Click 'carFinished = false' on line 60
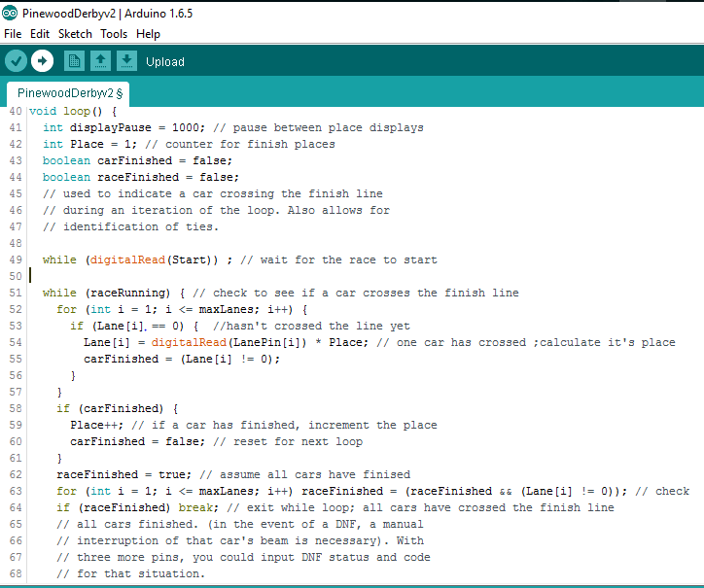Image resolution: width=704 pixels, height=588 pixels. tap(137, 441)
